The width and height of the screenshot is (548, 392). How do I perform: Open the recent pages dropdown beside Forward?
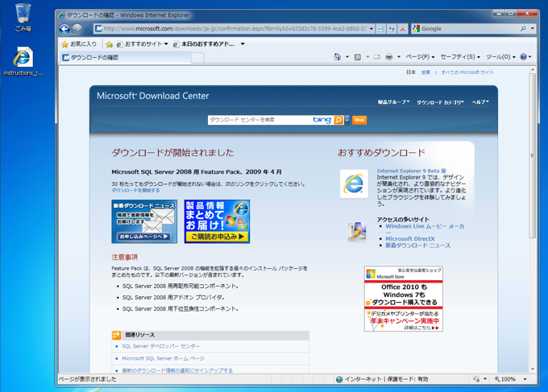pos(87,29)
